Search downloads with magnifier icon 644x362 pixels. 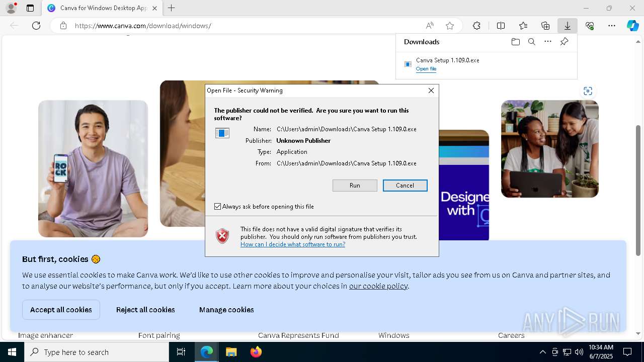click(x=531, y=42)
